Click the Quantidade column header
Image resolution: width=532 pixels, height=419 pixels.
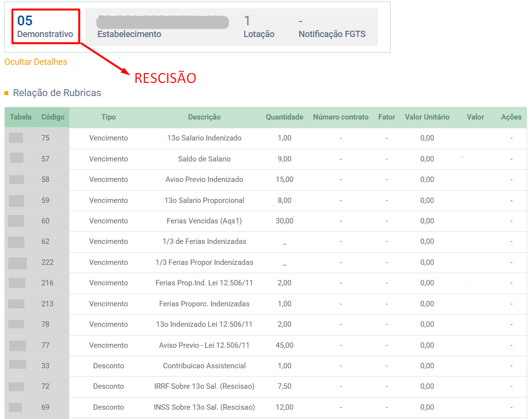pyautogui.click(x=284, y=117)
